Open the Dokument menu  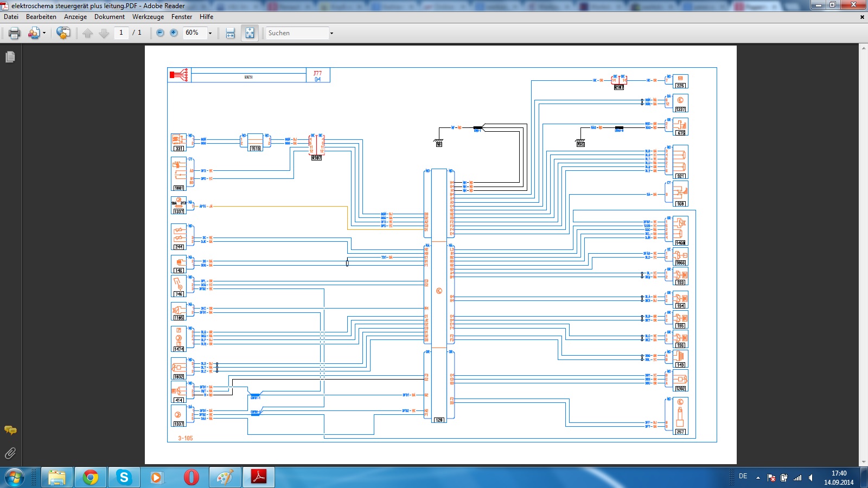[x=110, y=17]
